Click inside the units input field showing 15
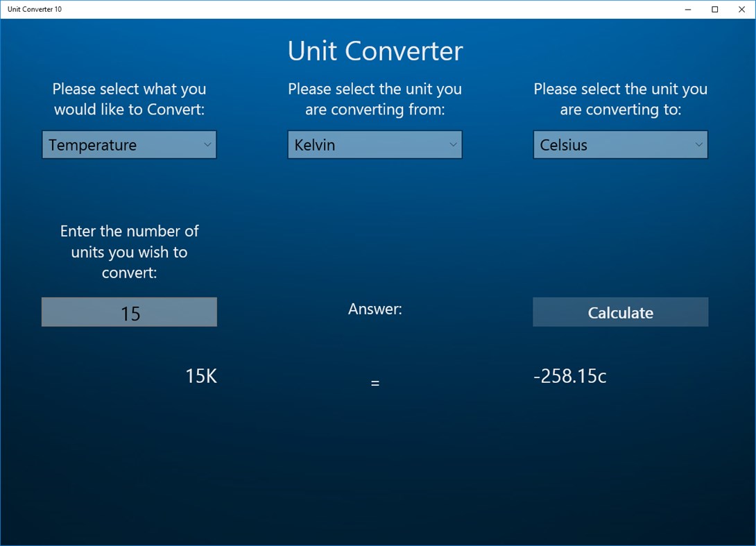The height and width of the screenshot is (546, 756). pos(129,312)
